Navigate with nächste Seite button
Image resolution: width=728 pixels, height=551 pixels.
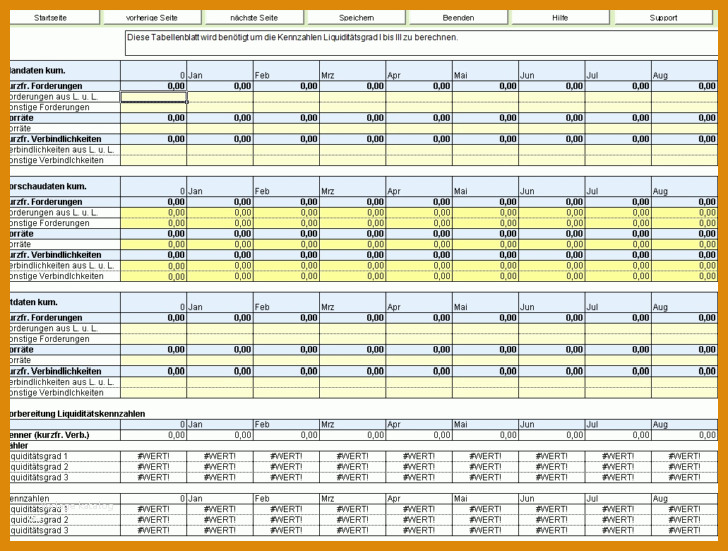(254, 18)
